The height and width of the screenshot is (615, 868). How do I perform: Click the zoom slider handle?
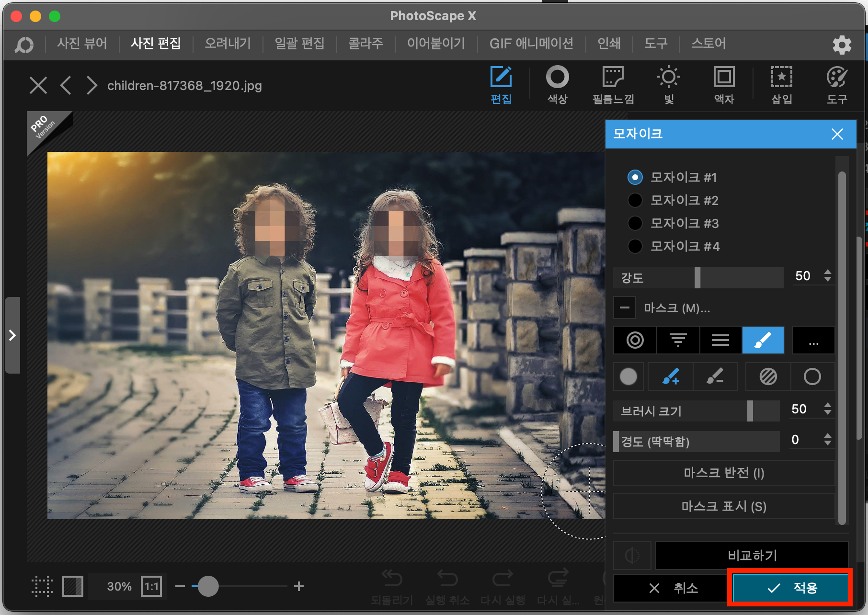pyautogui.click(x=208, y=586)
